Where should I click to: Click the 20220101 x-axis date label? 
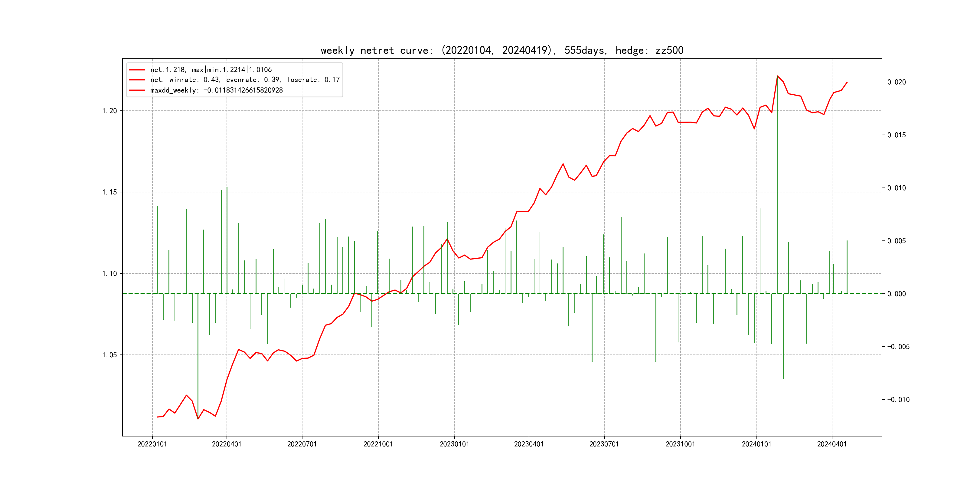click(x=152, y=444)
